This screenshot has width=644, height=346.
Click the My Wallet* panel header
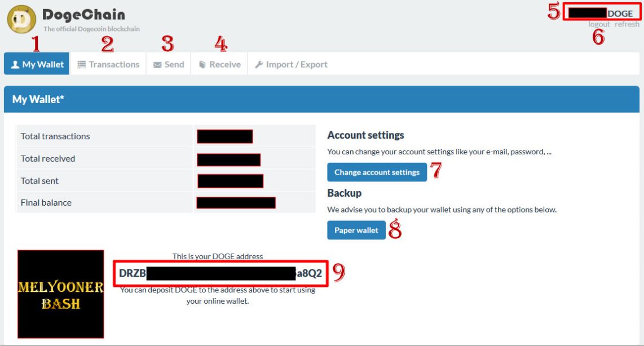(x=321, y=99)
